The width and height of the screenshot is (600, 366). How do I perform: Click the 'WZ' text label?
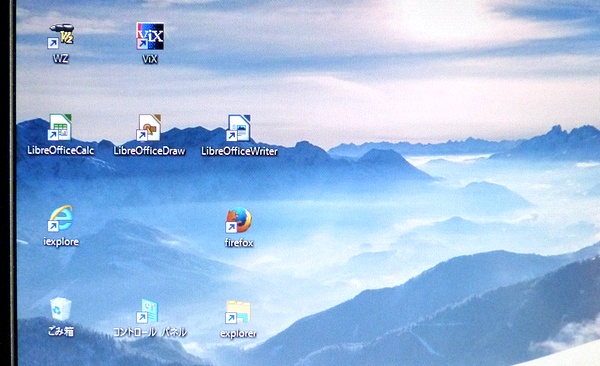point(60,59)
